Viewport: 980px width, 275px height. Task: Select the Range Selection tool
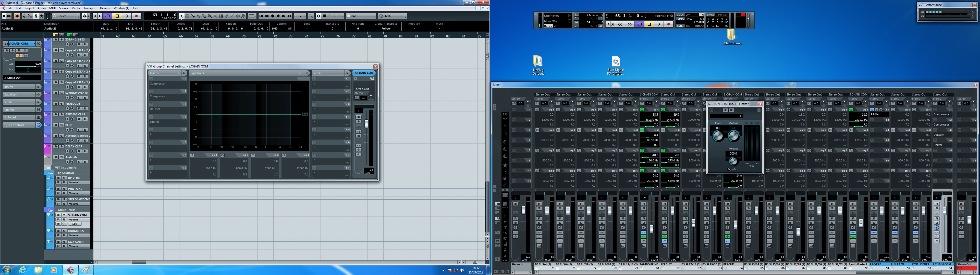coord(188,16)
